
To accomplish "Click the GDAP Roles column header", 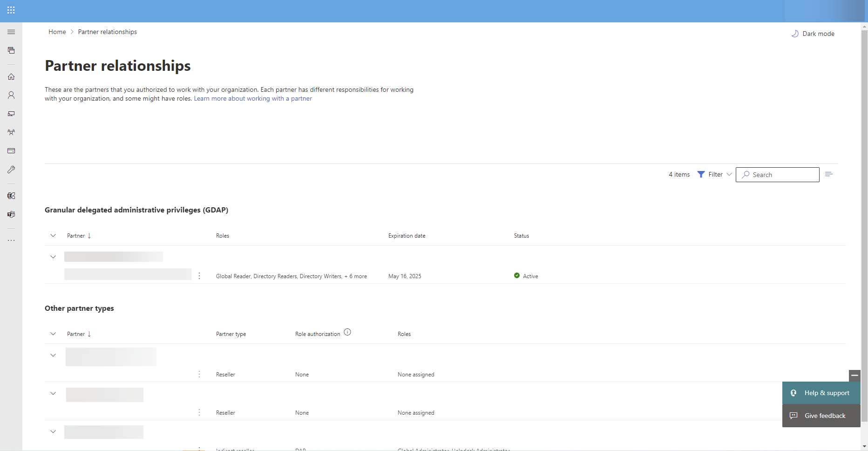I will pyautogui.click(x=223, y=236).
